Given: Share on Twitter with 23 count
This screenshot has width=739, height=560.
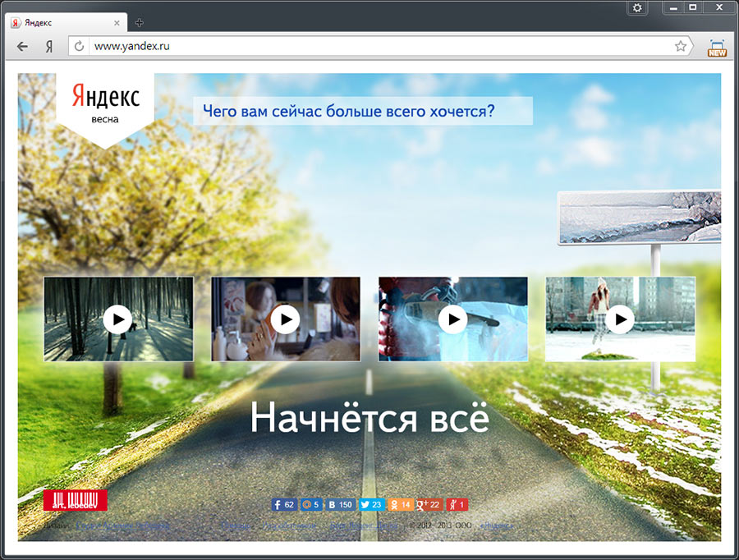Looking at the screenshot, I should [372, 505].
